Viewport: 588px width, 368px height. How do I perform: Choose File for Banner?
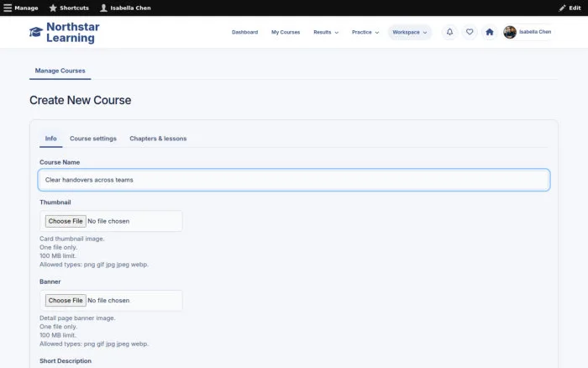click(66, 301)
